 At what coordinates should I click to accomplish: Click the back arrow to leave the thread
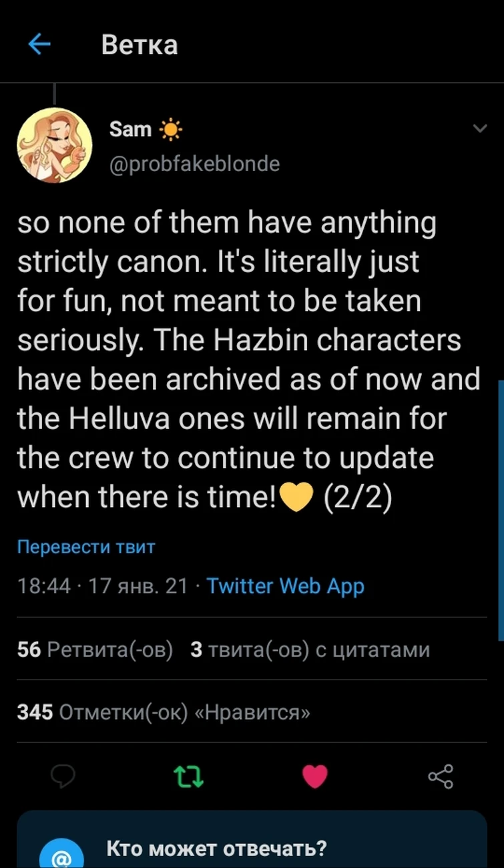coord(40,44)
